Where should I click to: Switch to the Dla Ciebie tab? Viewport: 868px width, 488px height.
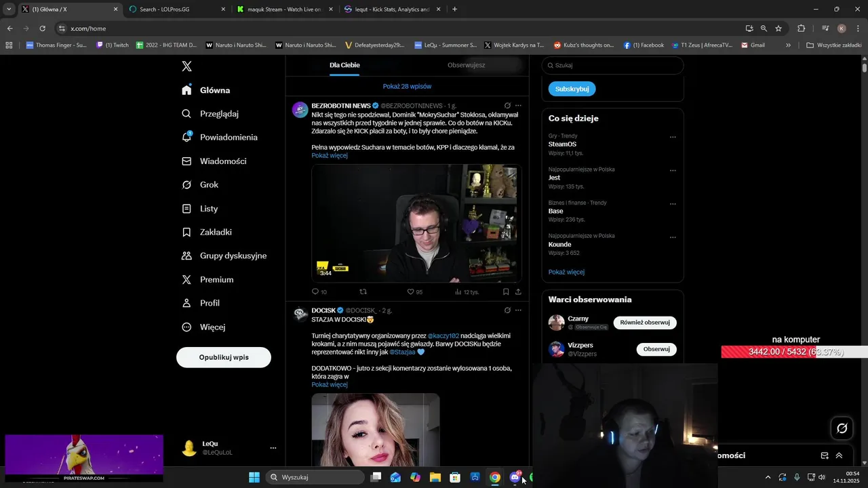pos(344,65)
